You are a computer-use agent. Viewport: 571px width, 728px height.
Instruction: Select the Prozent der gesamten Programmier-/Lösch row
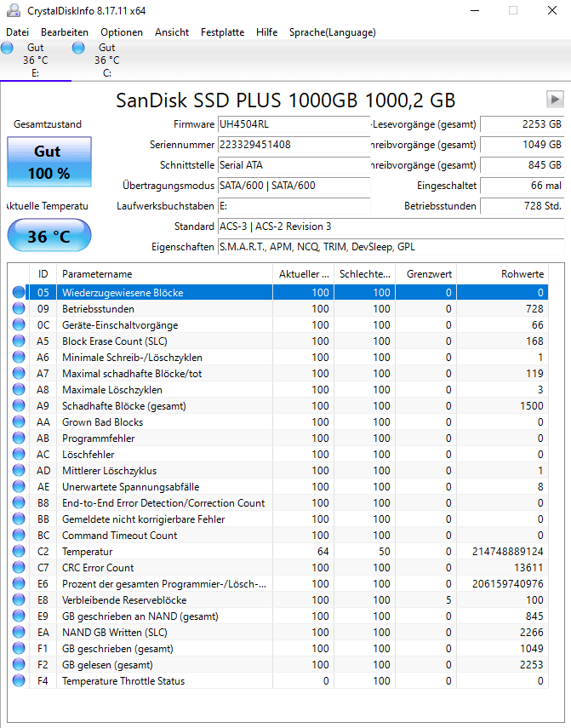278,583
